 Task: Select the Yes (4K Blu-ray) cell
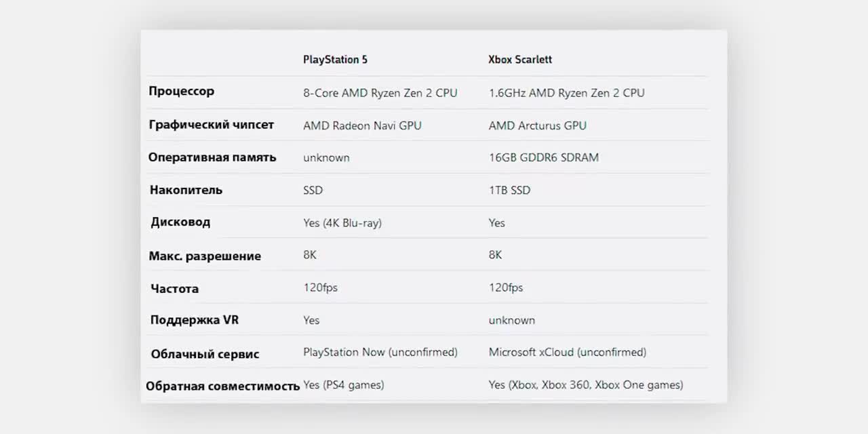point(342,222)
